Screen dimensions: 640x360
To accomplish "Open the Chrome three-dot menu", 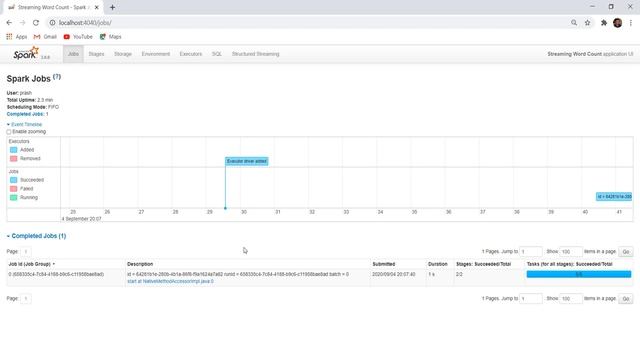I will (x=631, y=23).
